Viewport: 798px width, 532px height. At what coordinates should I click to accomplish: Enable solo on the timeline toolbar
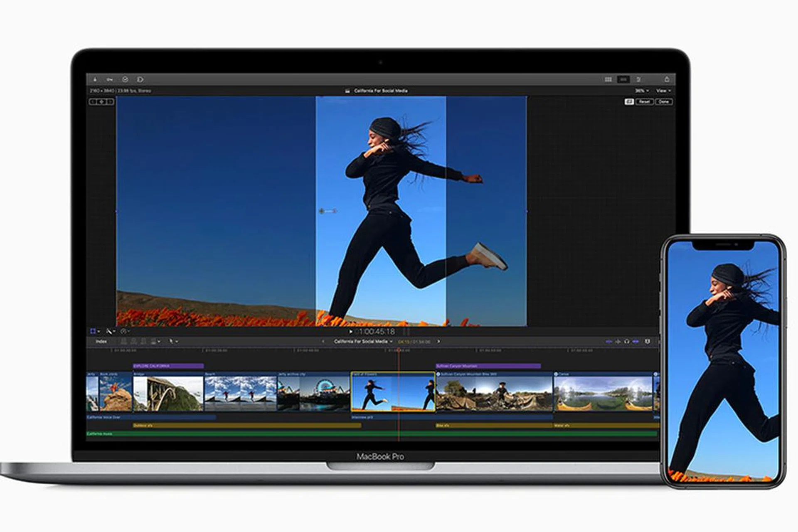pos(626,342)
